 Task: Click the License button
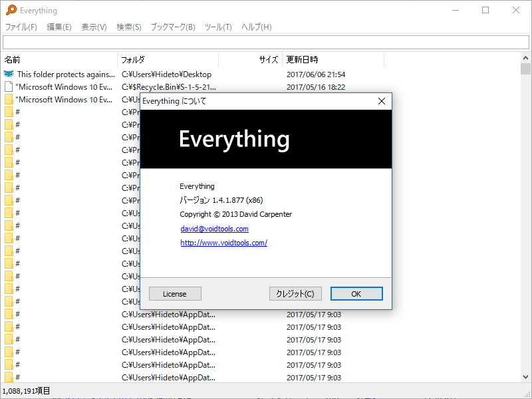click(174, 293)
